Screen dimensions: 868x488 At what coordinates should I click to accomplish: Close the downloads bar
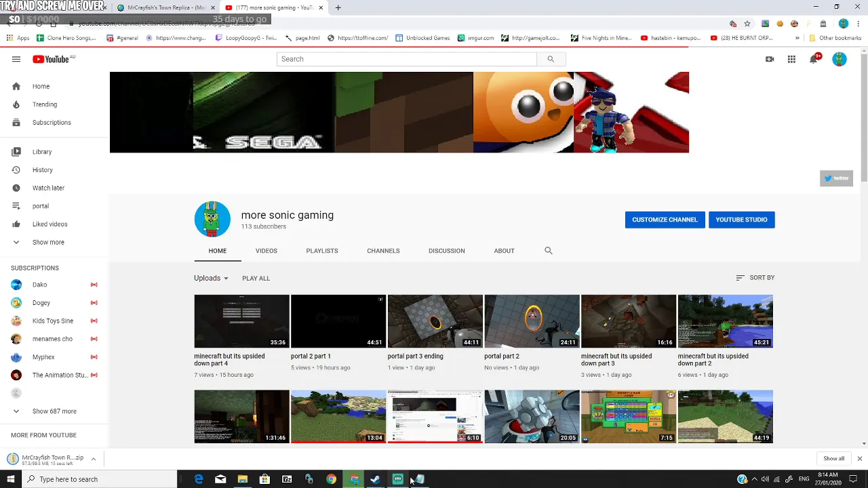859,459
